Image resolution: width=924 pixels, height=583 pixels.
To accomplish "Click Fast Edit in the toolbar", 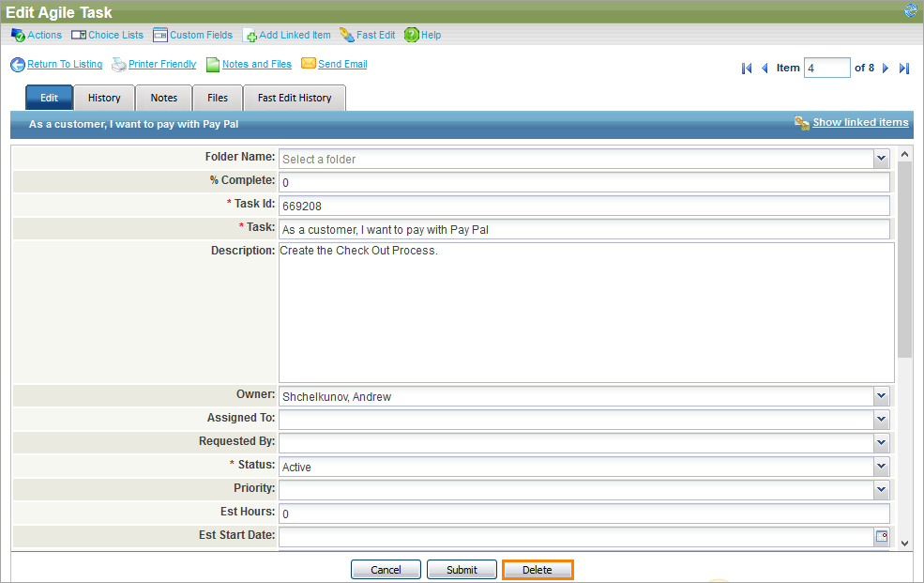I will point(376,36).
